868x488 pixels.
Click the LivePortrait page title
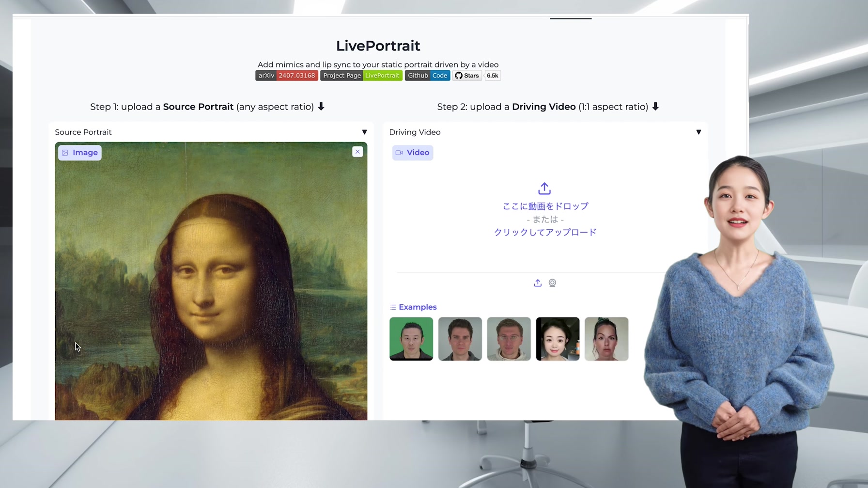pos(378,46)
